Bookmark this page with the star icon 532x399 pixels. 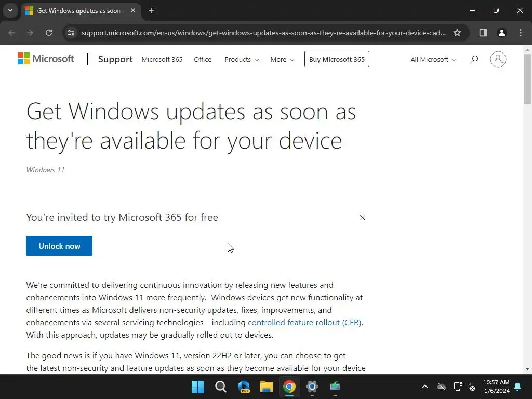click(457, 33)
